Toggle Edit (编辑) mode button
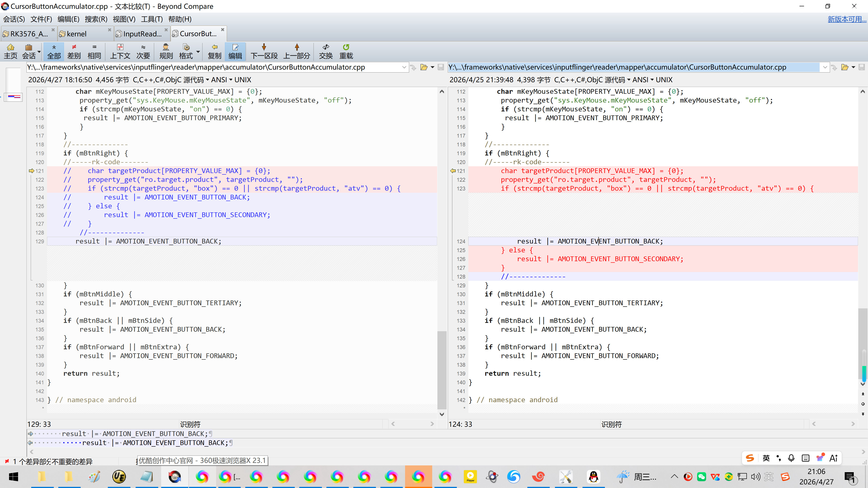Screen dimensions: 868x488 [235, 51]
